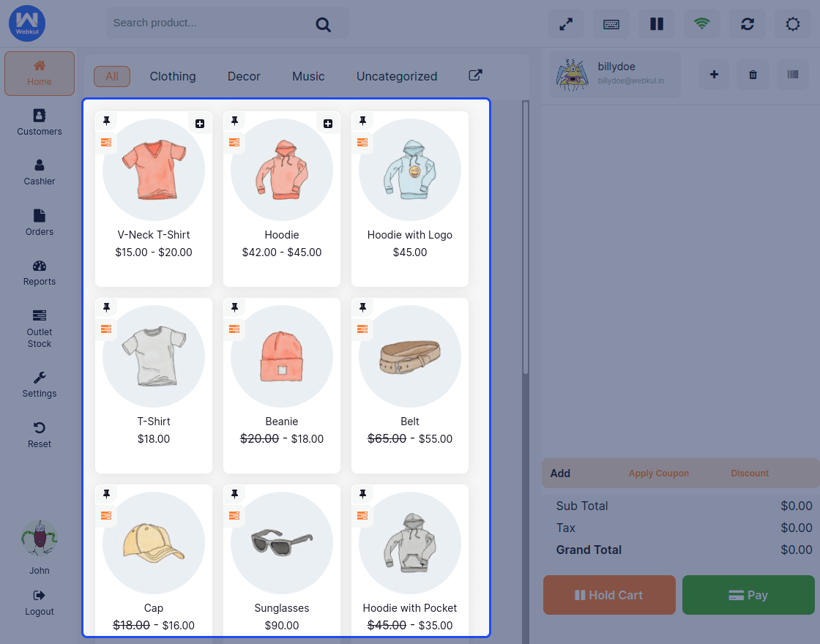Open POS settings with the gear icon
This screenshot has width=820, height=644.
click(x=792, y=23)
